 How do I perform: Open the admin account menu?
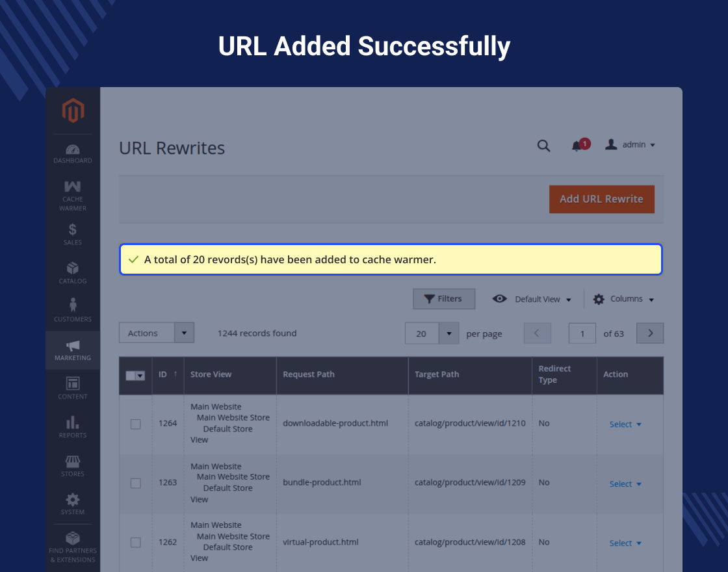tap(630, 145)
